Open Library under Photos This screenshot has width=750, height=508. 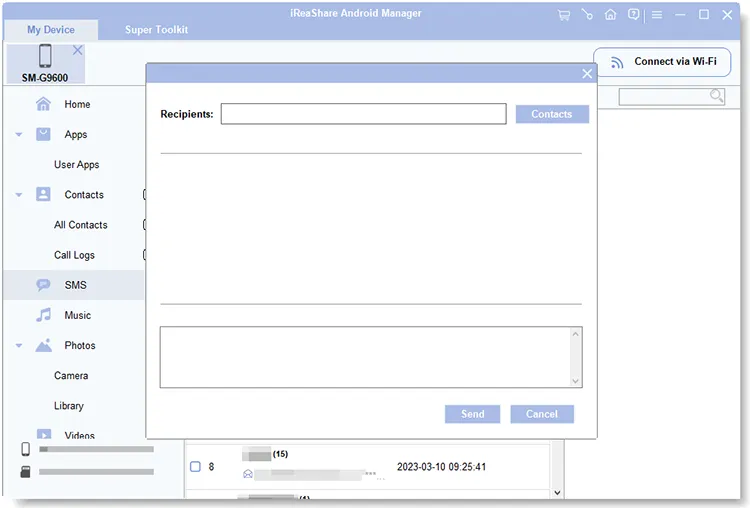coord(69,406)
